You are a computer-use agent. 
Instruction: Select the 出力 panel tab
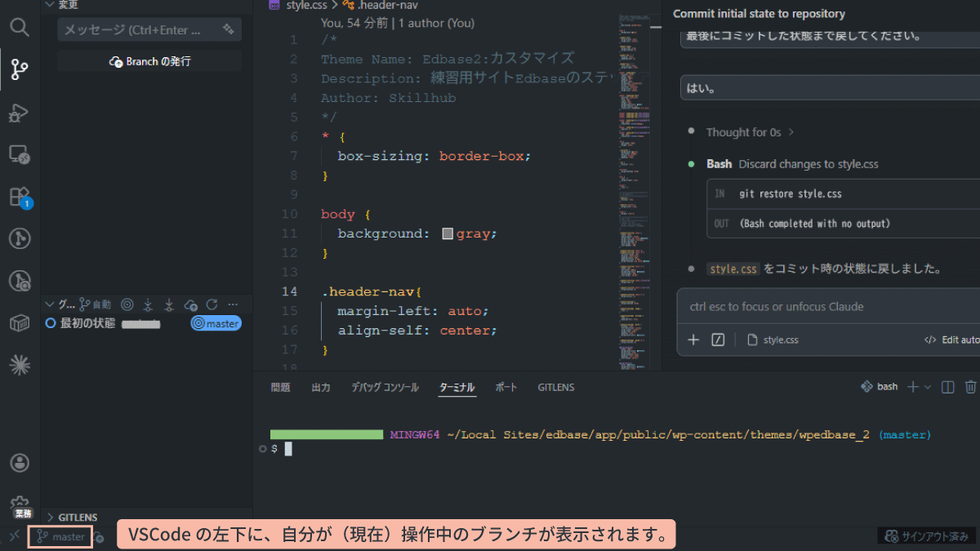[x=321, y=387]
